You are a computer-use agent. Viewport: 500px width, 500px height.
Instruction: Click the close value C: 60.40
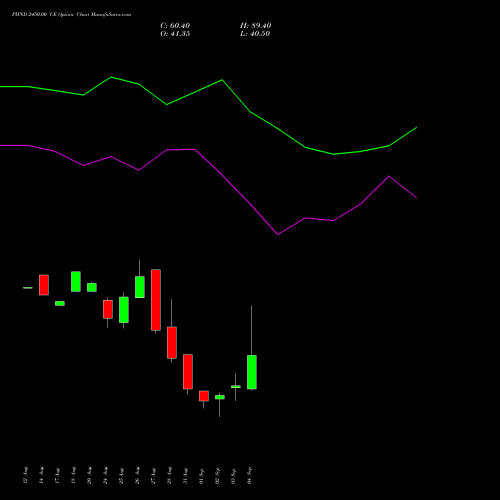[x=175, y=26]
